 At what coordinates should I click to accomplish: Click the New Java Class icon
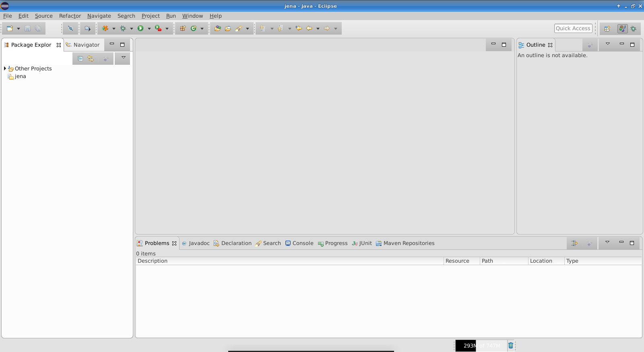(x=194, y=29)
